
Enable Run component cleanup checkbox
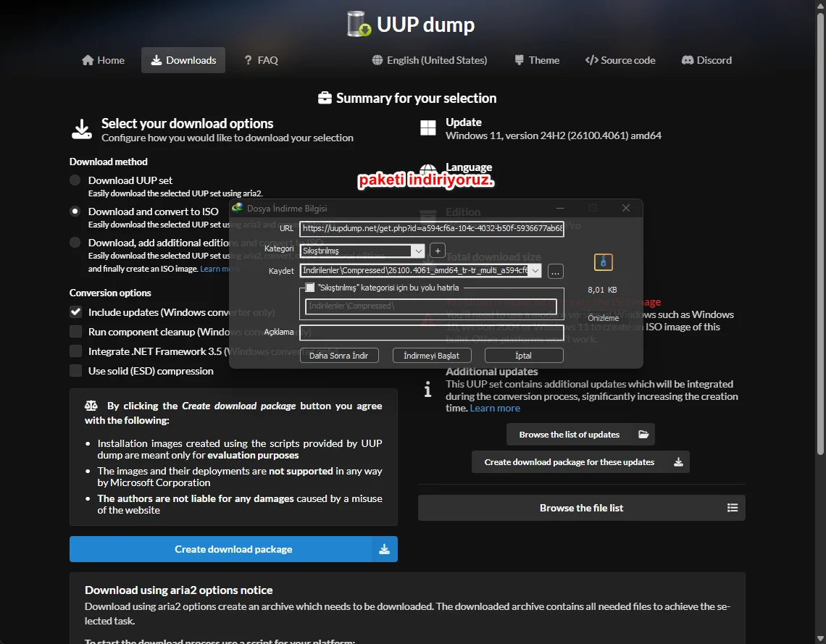(x=76, y=331)
